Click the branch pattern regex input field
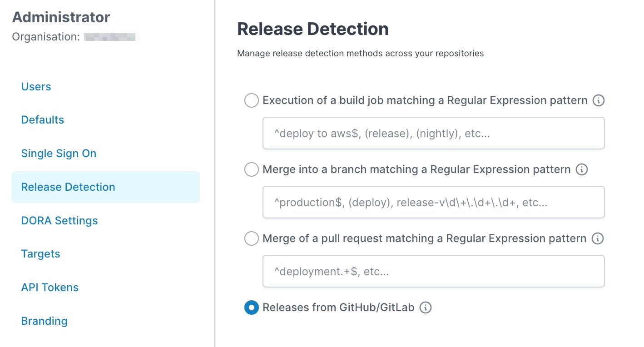The width and height of the screenshot is (644, 347). pos(433,202)
